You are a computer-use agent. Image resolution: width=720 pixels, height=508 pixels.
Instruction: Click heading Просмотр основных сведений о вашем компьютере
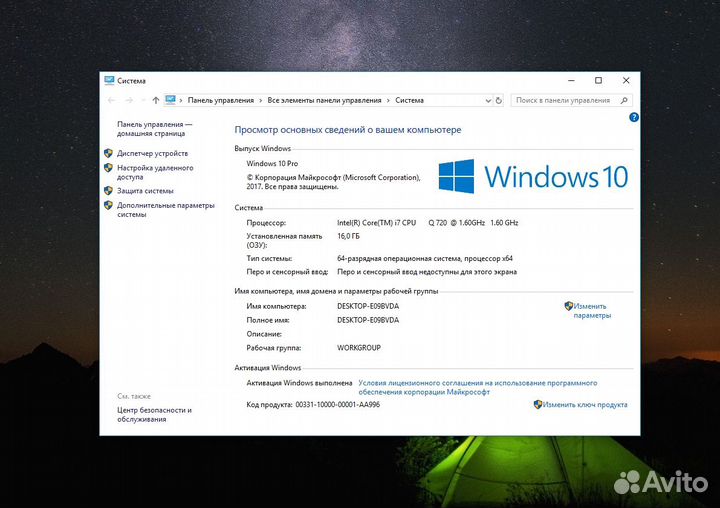348,130
